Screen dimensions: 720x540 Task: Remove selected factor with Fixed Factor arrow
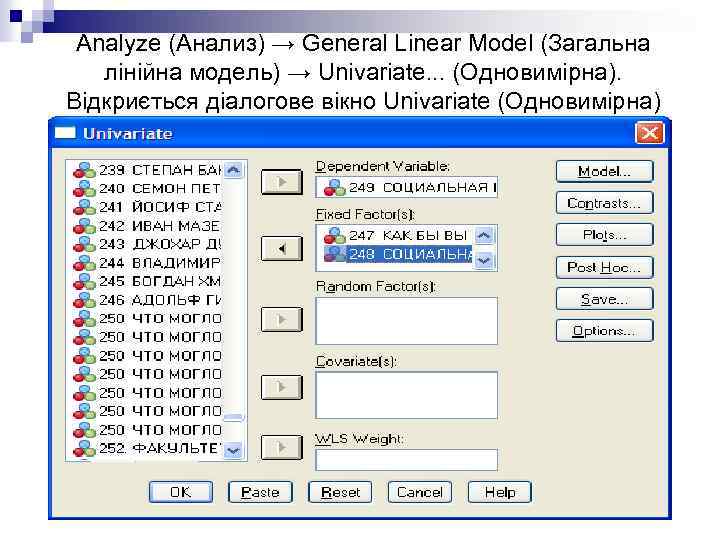[282, 249]
